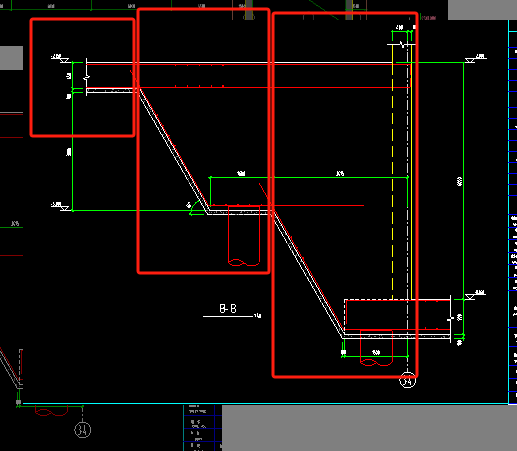Select the lower white sloped slab line
517x451 pixels.
(308, 274)
